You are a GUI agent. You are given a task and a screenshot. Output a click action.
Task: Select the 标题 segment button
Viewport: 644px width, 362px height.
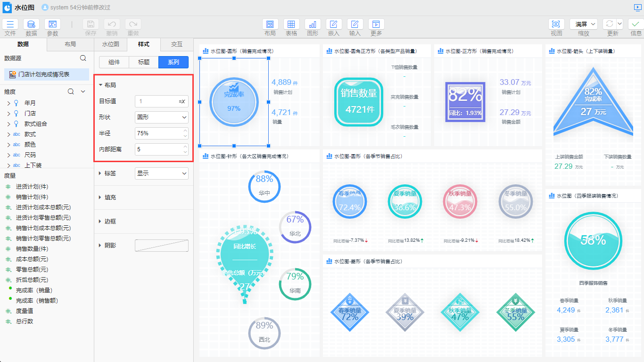tap(144, 62)
